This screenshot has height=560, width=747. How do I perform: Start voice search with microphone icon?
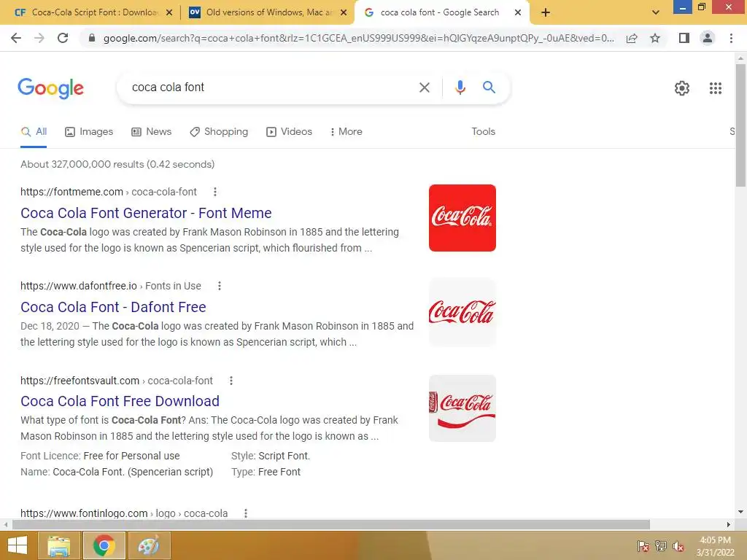460,87
